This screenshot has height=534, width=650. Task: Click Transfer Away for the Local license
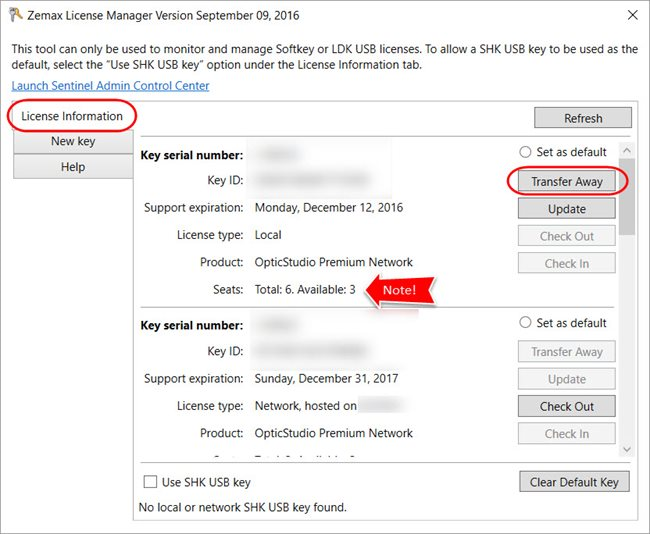click(567, 182)
